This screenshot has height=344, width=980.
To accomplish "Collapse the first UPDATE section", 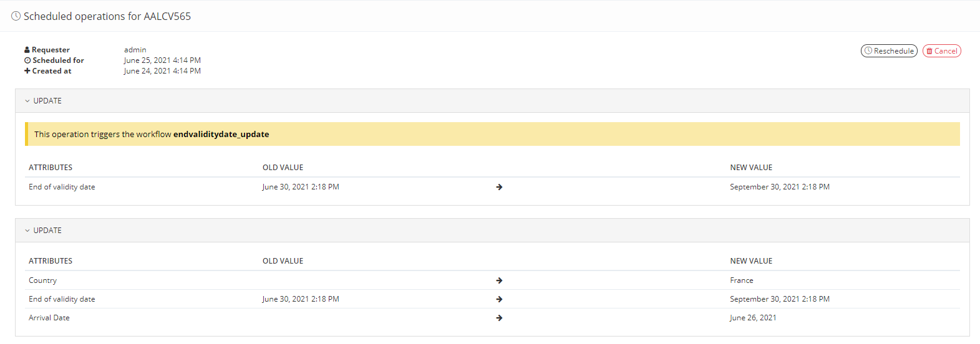I will [27, 101].
